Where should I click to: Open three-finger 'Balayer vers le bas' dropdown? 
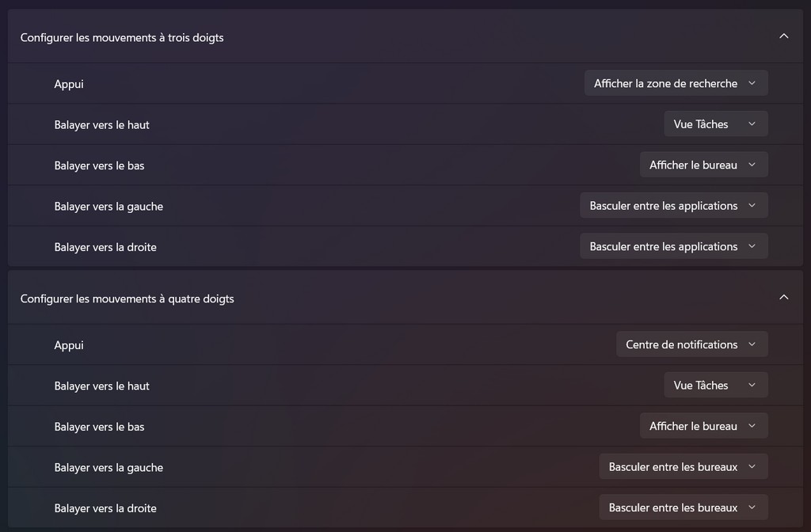coord(703,165)
